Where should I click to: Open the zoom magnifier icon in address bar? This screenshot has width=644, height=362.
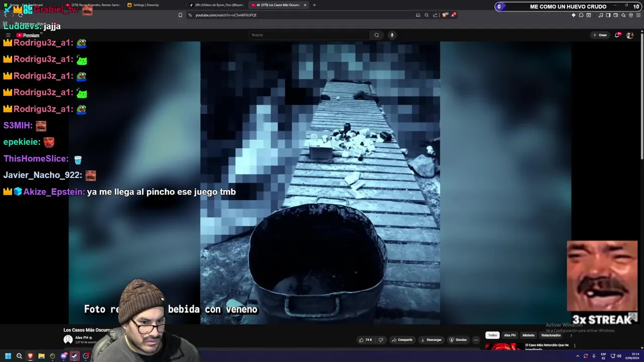pyautogui.click(x=427, y=15)
